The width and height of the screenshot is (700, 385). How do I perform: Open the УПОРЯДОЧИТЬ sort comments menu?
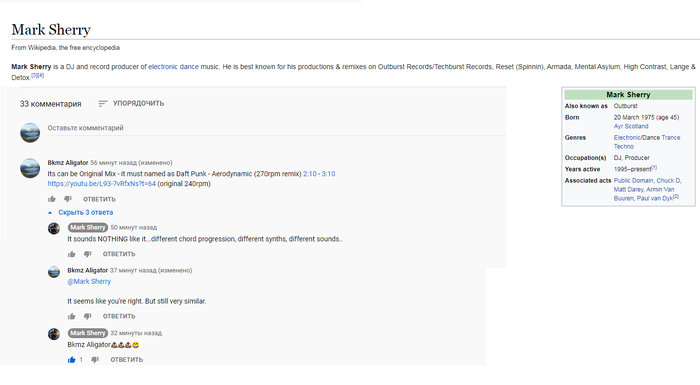point(131,103)
